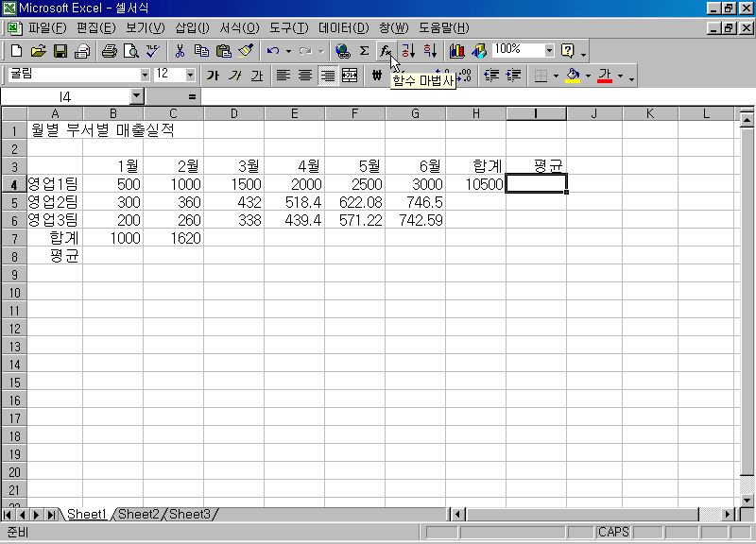
Task: Undo the last action arrow
Action: coord(273,51)
